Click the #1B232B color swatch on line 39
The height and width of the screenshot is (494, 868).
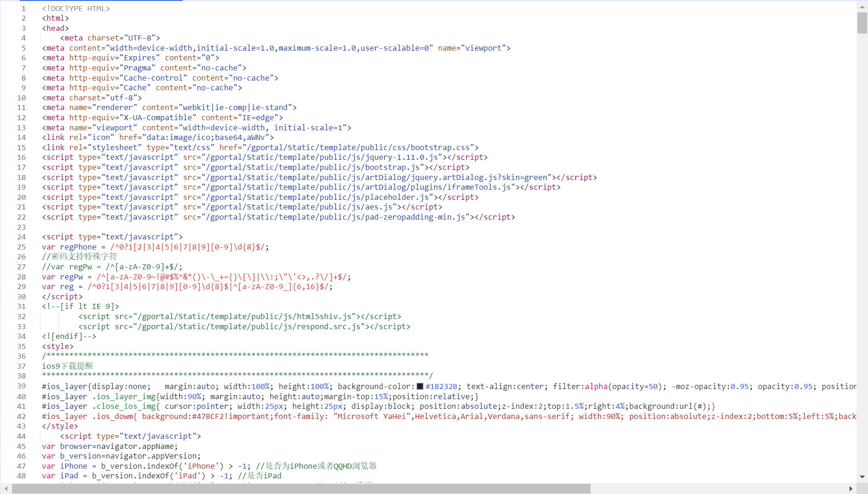420,386
